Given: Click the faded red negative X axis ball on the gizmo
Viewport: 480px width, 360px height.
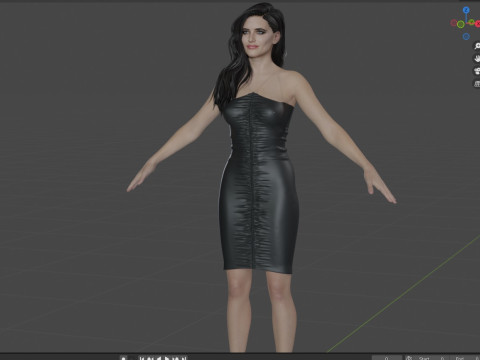Looking at the screenshot, I should point(454,23).
